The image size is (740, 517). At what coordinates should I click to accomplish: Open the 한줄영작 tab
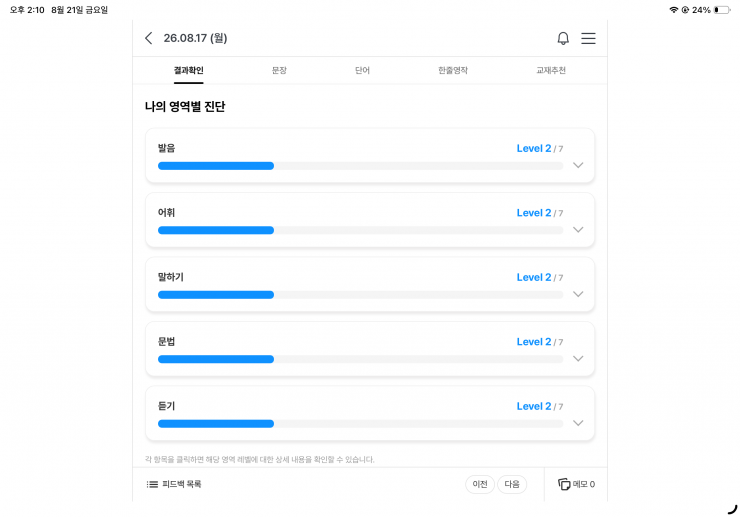pyautogui.click(x=453, y=70)
